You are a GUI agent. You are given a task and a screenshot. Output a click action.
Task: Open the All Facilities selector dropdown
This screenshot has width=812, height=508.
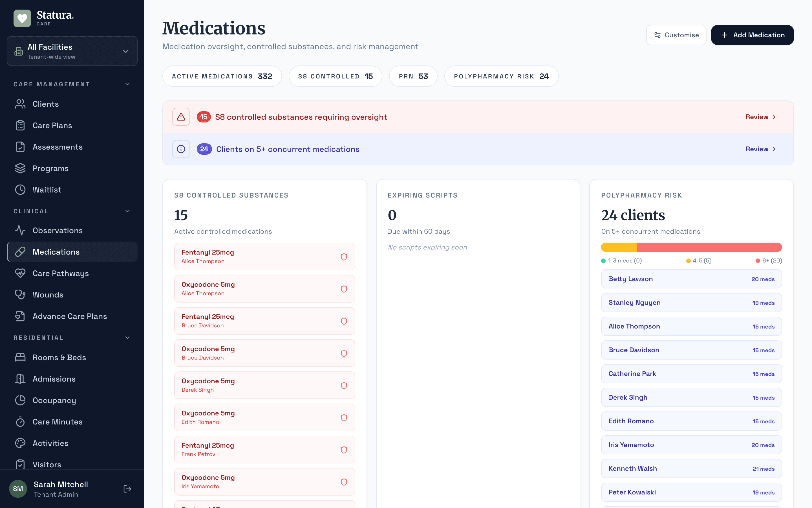pyautogui.click(x=72, y=51)
